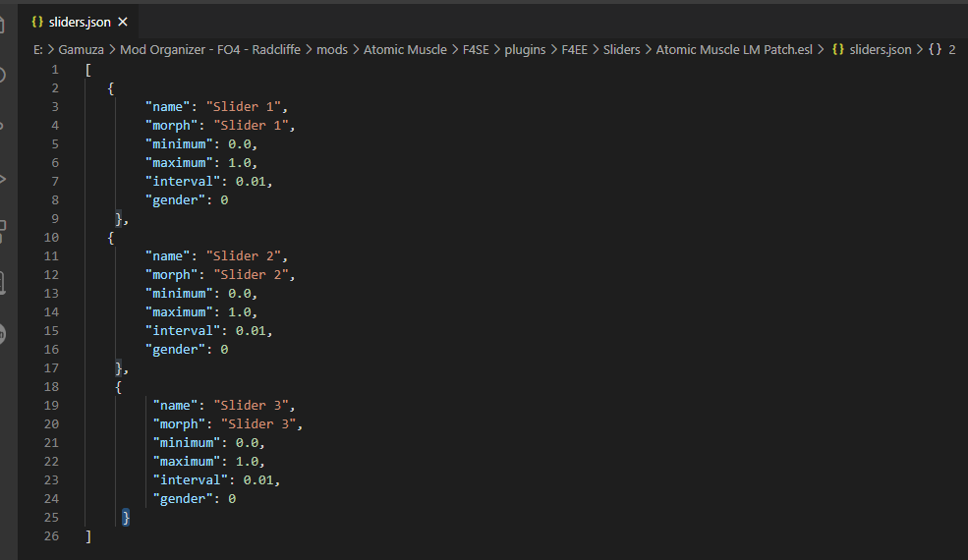Click the braces icon before breadcrumb item 2

[x=935, y=49]
